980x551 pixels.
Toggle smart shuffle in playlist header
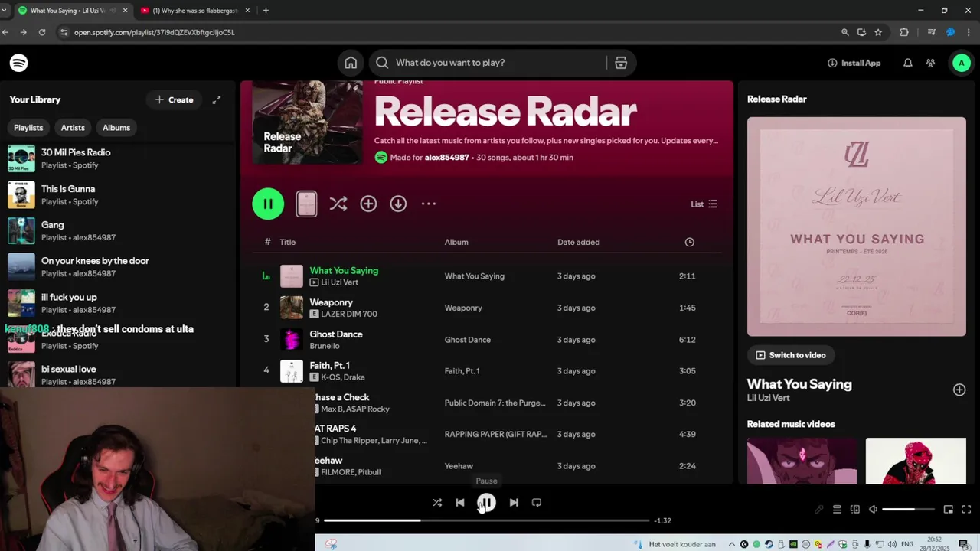click(x=338, y=204)
